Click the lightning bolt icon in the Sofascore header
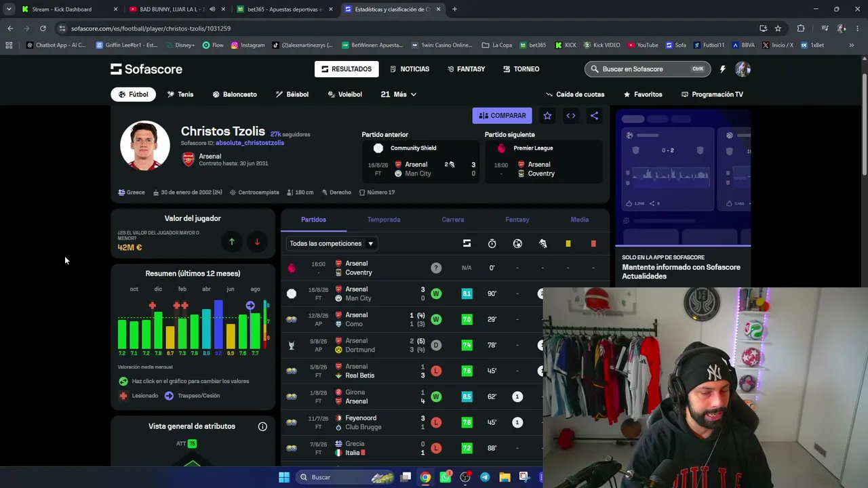 (x=722, y=69)
